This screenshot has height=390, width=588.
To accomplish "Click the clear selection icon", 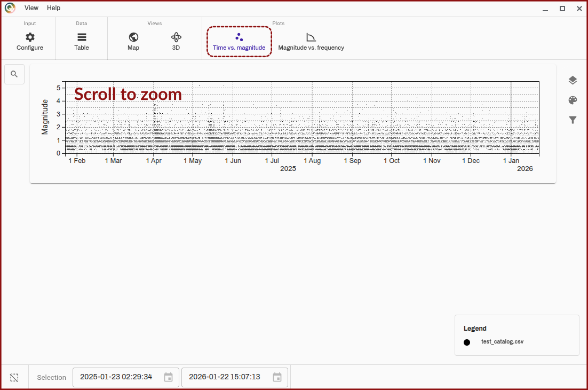I will pyautogui.click(x=14, y=378).
